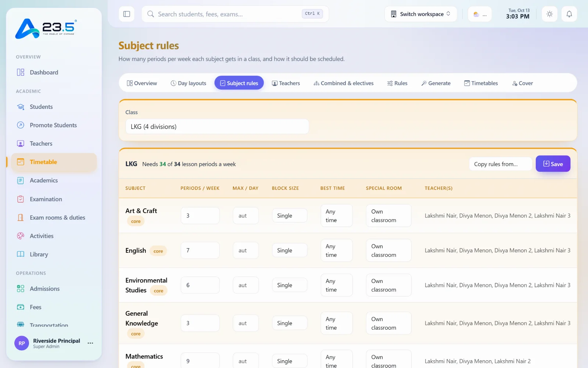Open Examination section

pyautogui.click(x=54, y=199)
